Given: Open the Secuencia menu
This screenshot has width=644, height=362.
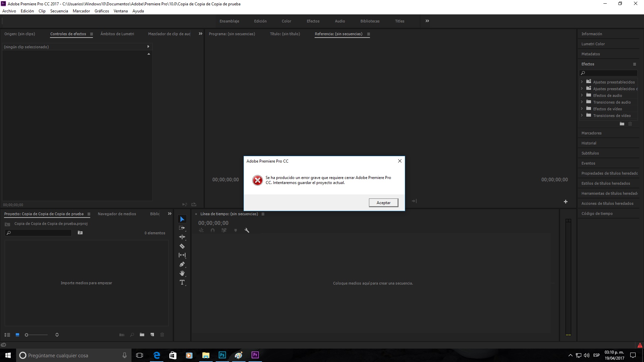Looking at the screenshot, I should [x=59, y=11].
